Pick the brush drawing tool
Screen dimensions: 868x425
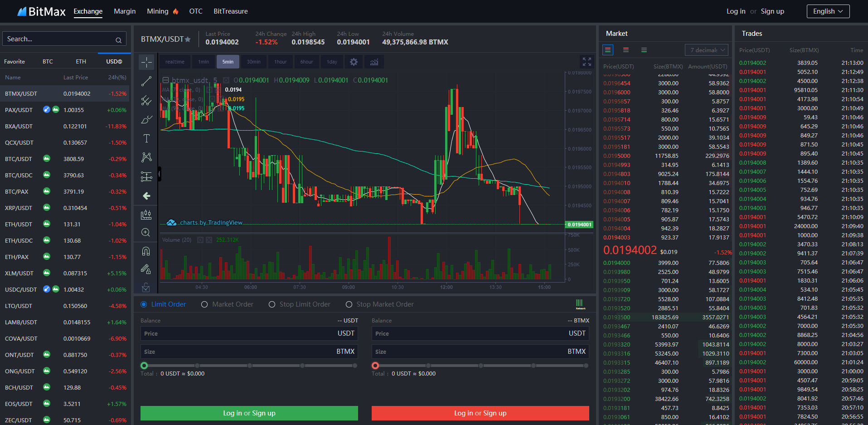(146, 119)
